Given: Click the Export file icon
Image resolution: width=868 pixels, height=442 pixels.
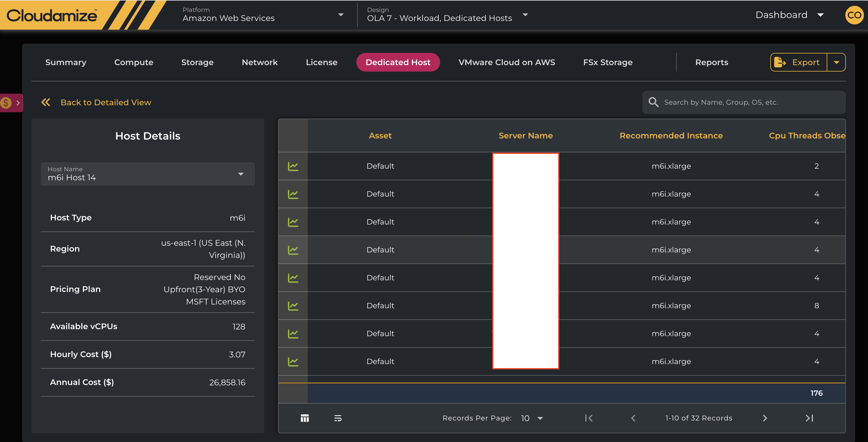Looking at the screenshot, I should click(780, 62).
